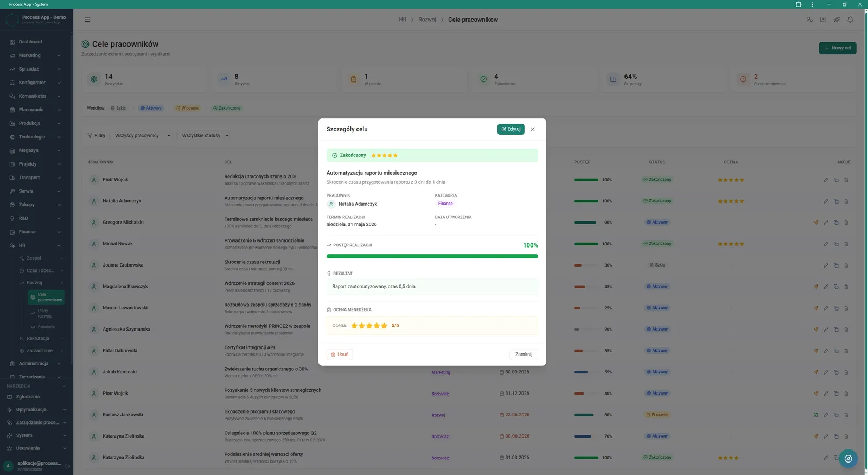Viewport: 868px width, 475px height.
Task: Open Plany rozwoju in sidebar
Action: tap(46, 313)
